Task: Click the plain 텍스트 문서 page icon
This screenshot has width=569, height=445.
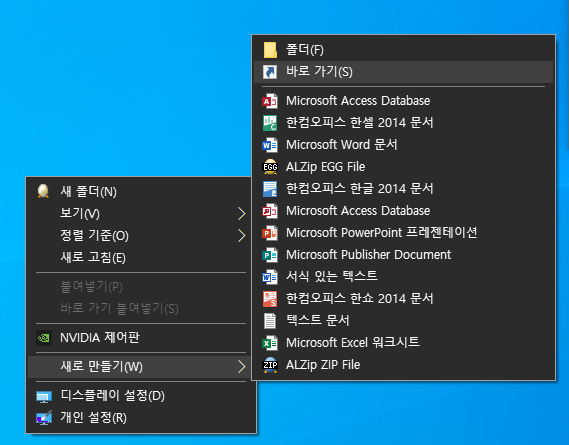Action: (270, 321)
